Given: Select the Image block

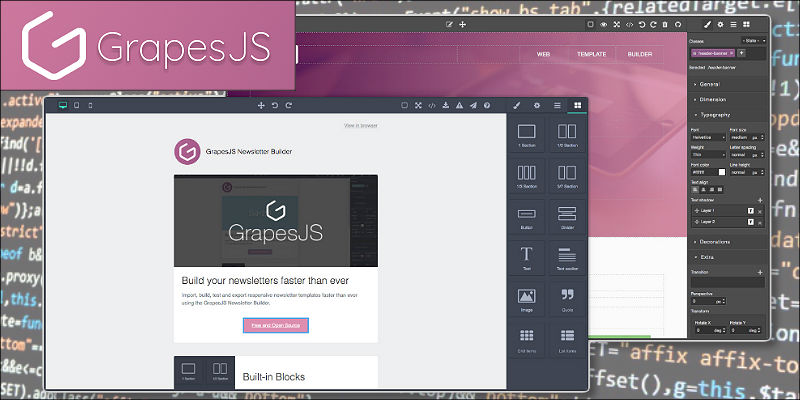Looking at the screenshot, I should pos(527,299).
